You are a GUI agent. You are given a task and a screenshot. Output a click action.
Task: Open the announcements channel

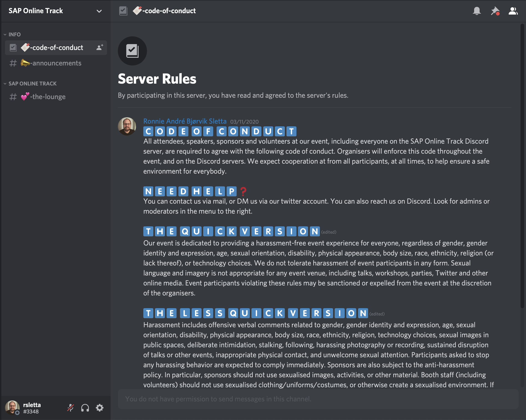coord(57,63)
